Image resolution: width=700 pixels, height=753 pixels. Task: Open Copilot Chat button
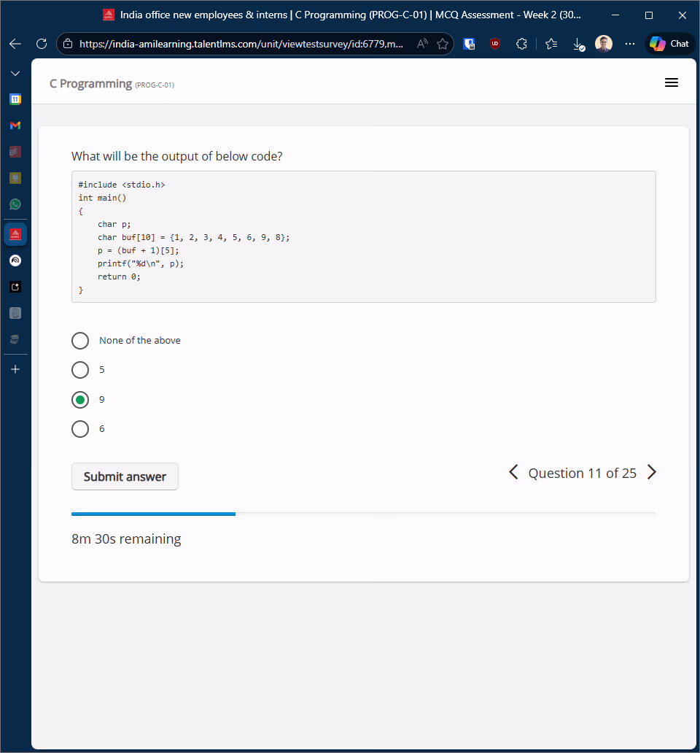tap(669, 44)
